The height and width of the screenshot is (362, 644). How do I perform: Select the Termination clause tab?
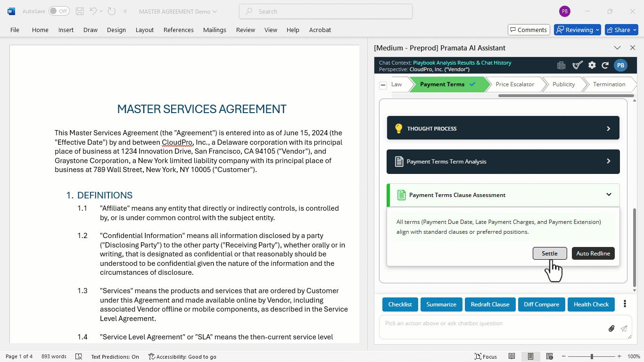point(609,84)
